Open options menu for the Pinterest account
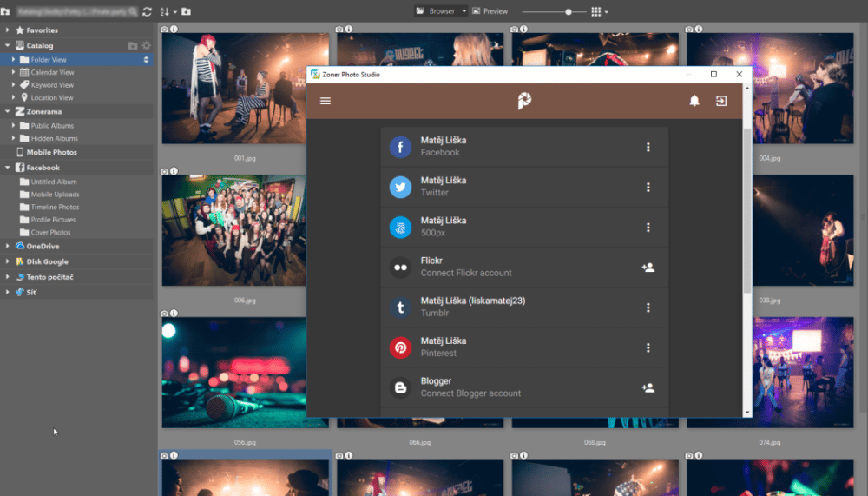Image resolution: width=868 pixels, height=496 pixels. coord(648,347)
